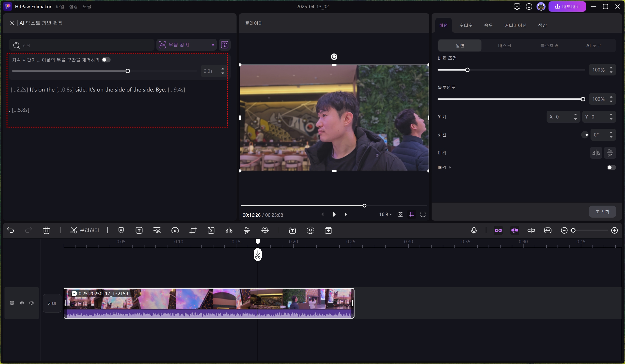The height and width of the screenshot is (364, 625).
Task: Open the 파일 menu
Action: (60, 6)
